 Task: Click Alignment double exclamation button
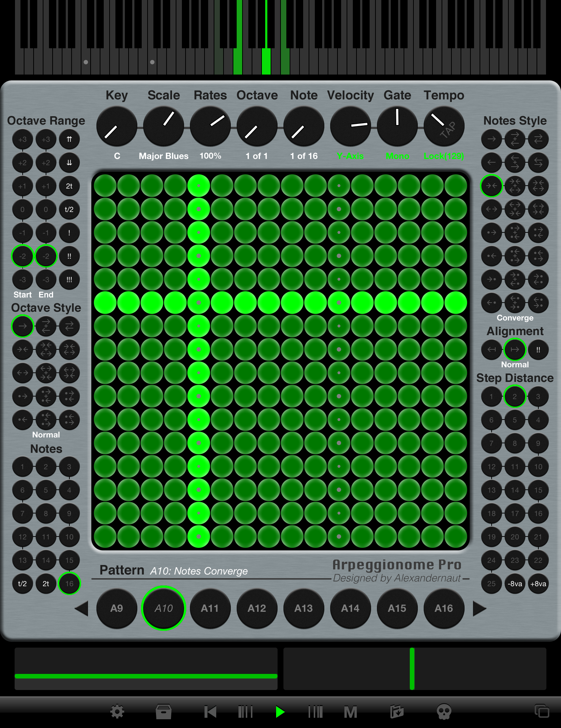click(538, 350)
